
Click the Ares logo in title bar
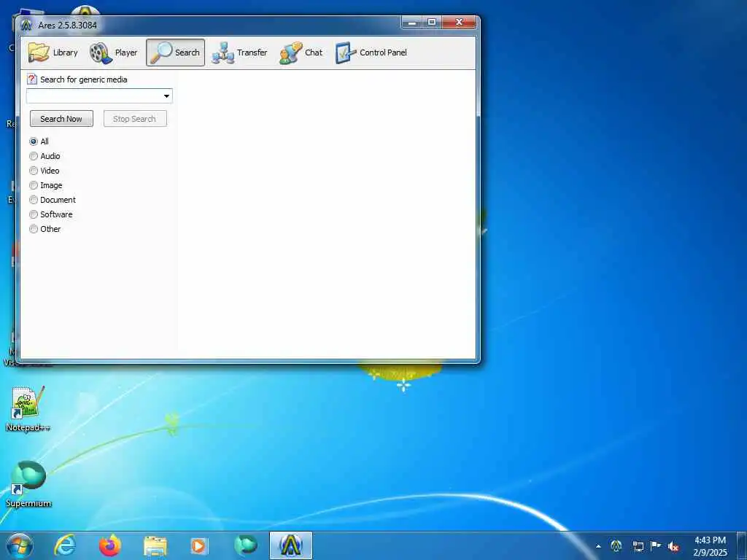(26, 25)
